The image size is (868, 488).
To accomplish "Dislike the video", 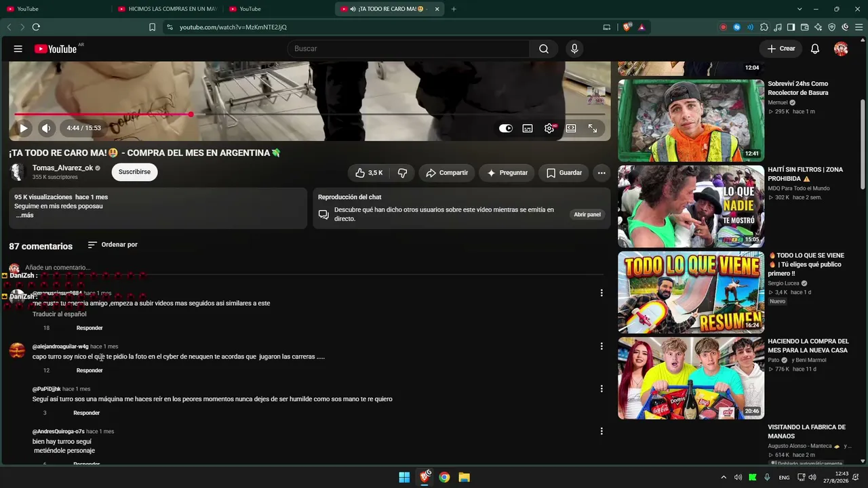I will click(402, 173).
